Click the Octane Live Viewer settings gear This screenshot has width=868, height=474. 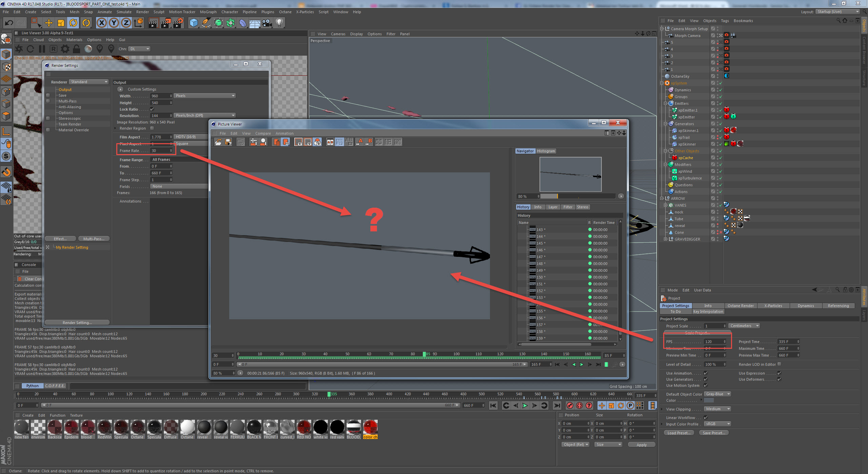pos(65,49)
